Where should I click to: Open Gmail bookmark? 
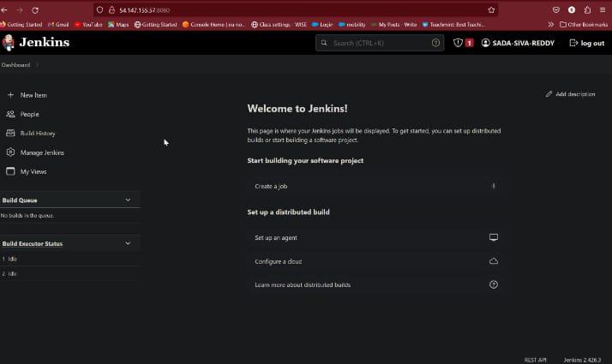coord(58,24)
